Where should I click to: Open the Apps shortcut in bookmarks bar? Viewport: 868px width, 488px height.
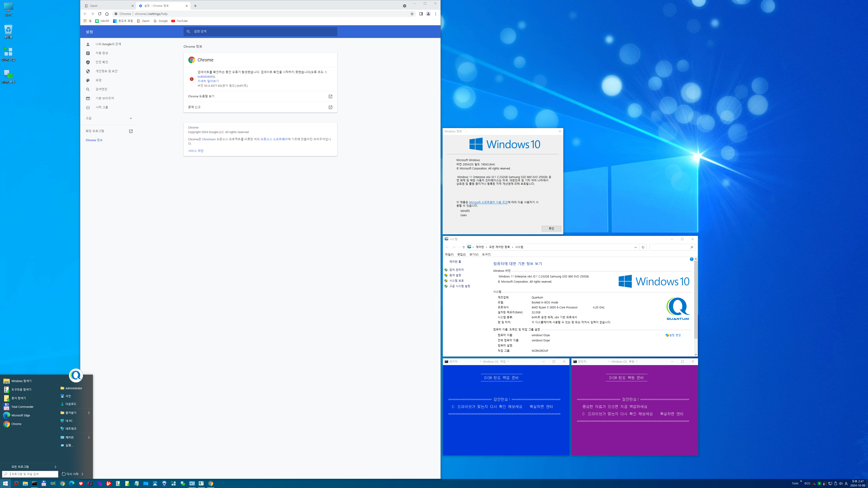pyautogui.click(x=87, y=21)
